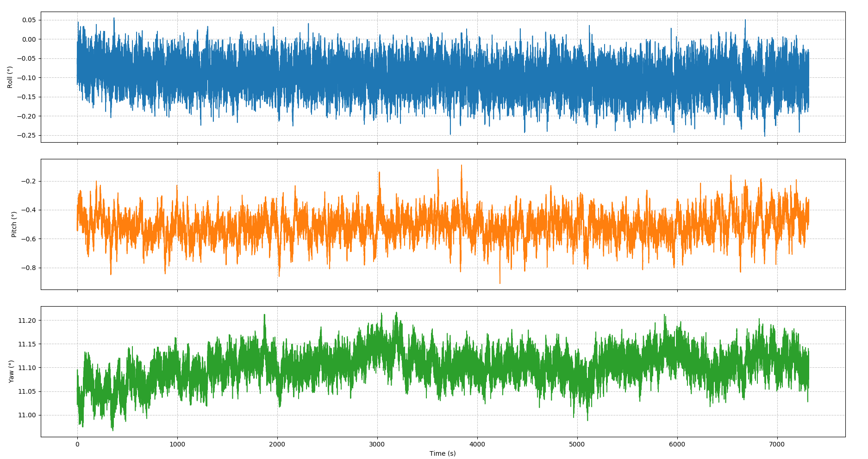Click the 0.05 tick label on Roll axis
Viewport: 868px width, 459px height.
coord(29,20)
